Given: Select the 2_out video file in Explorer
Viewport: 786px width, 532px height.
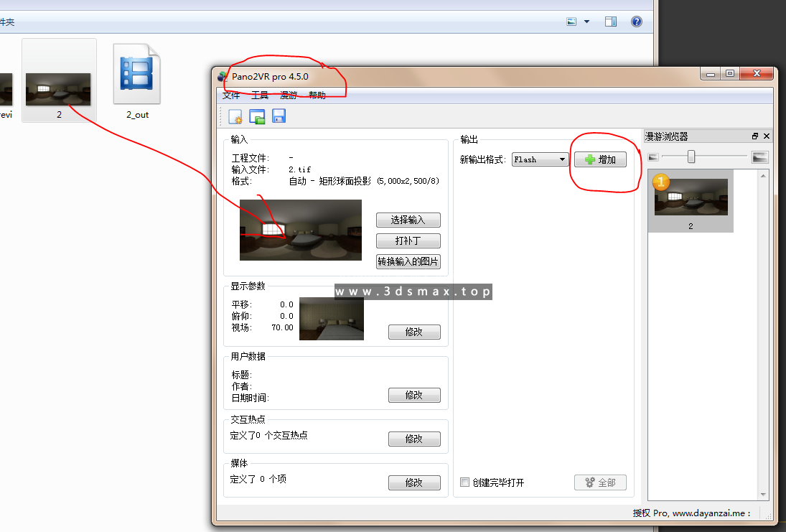Looking at the screenshot, I should point(137,81).
